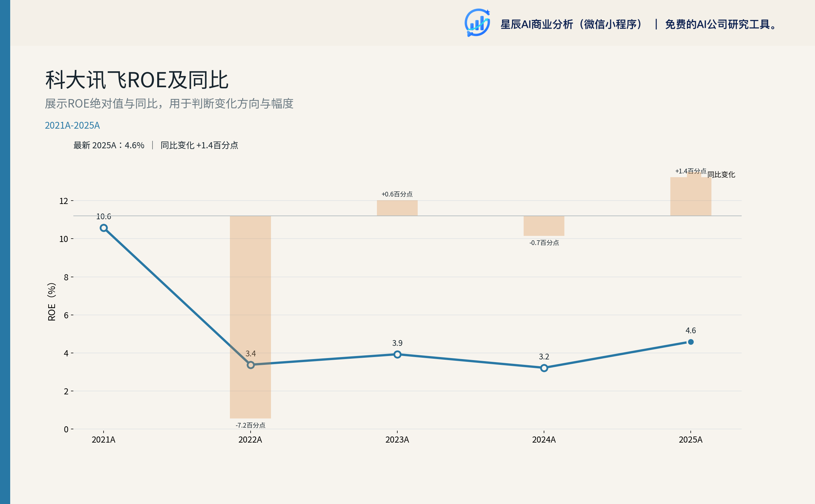Click the x-axis label 2022A
Image resolution: width=815 pixels, height=504 pixels.
pos(251,440)
